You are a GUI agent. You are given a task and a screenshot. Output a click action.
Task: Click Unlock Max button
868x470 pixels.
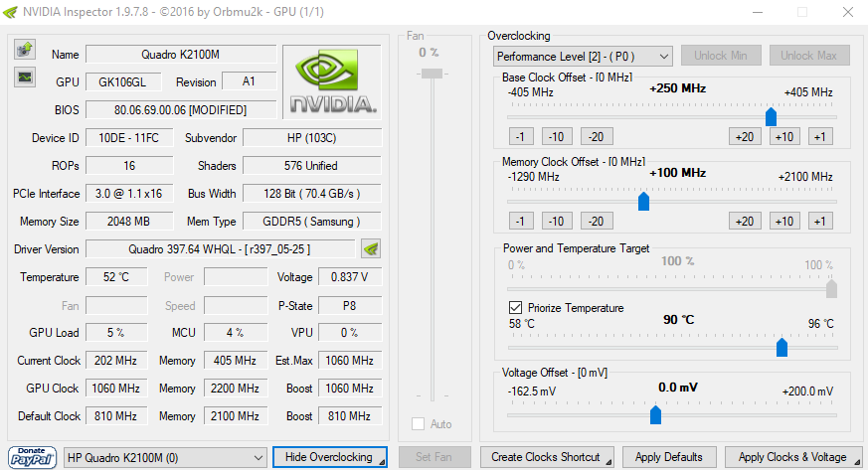808,56
